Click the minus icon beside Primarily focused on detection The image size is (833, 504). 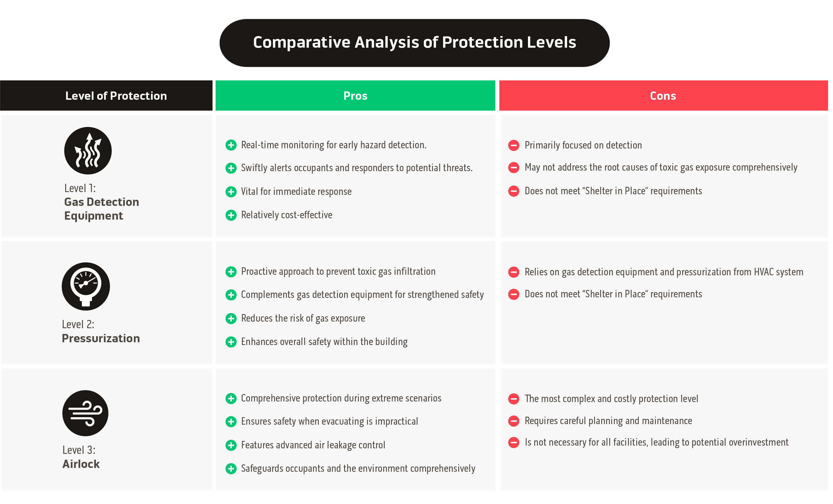coord(514,145)
